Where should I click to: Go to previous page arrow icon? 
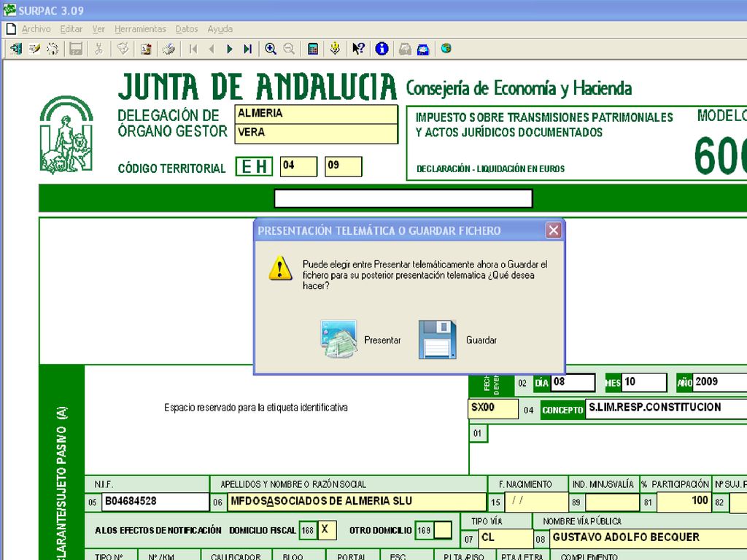(x=212, y=49)
